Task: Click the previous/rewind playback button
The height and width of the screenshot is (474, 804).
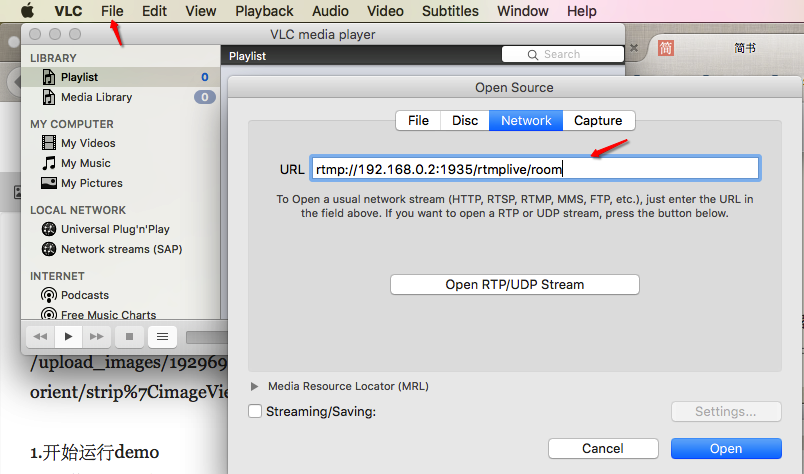Action: tap(40, 337)
